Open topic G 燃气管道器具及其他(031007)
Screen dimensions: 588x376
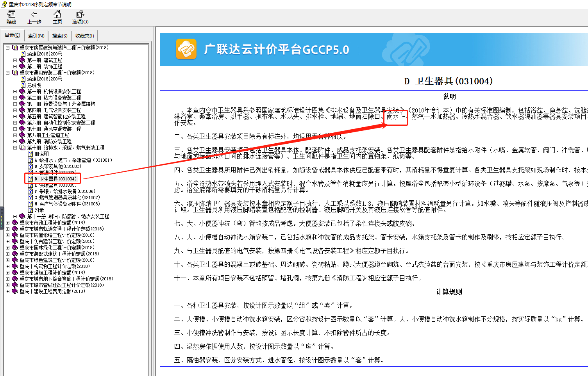tap(67, 198)
